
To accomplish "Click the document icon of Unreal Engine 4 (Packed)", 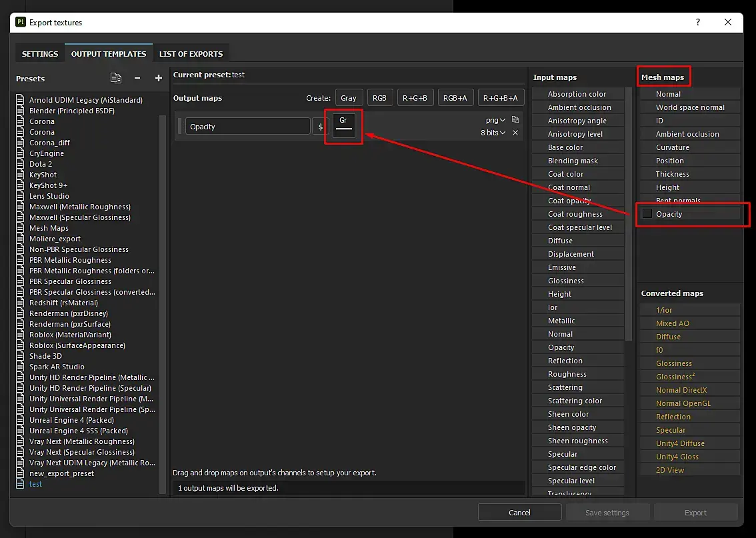I will (x=20, y=420).
